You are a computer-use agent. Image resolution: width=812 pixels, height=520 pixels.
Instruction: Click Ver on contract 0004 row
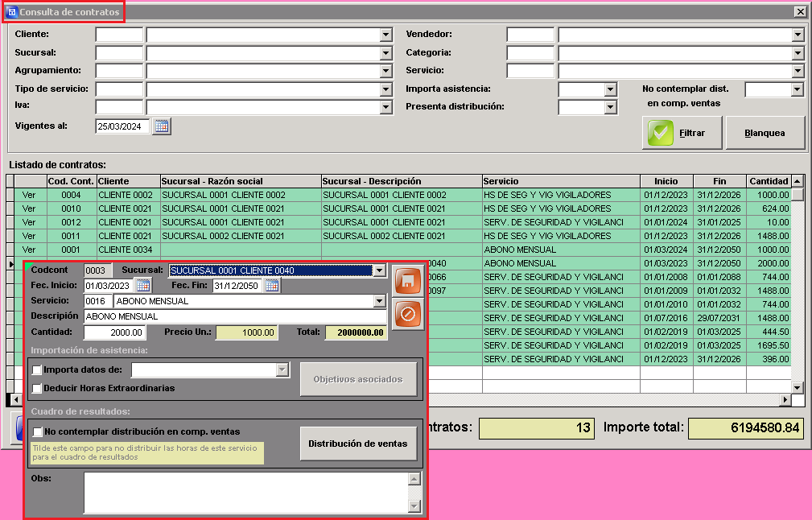click(29, 196)
